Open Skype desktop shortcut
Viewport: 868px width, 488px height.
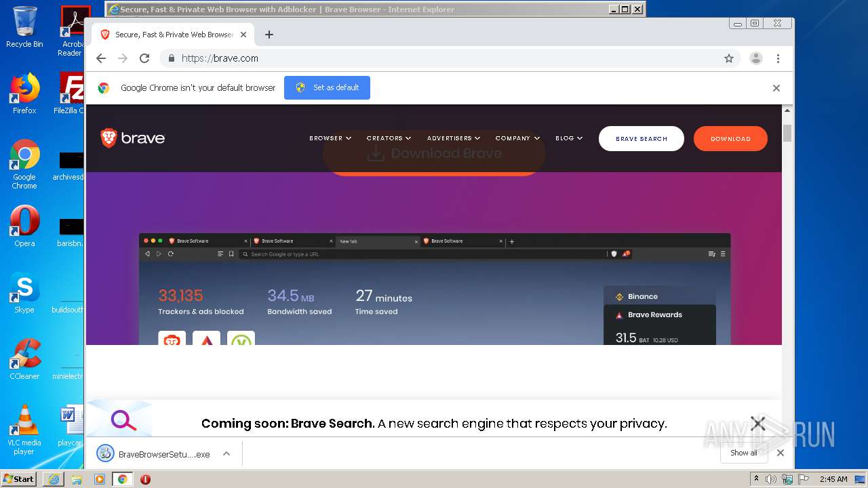point(24,293)
